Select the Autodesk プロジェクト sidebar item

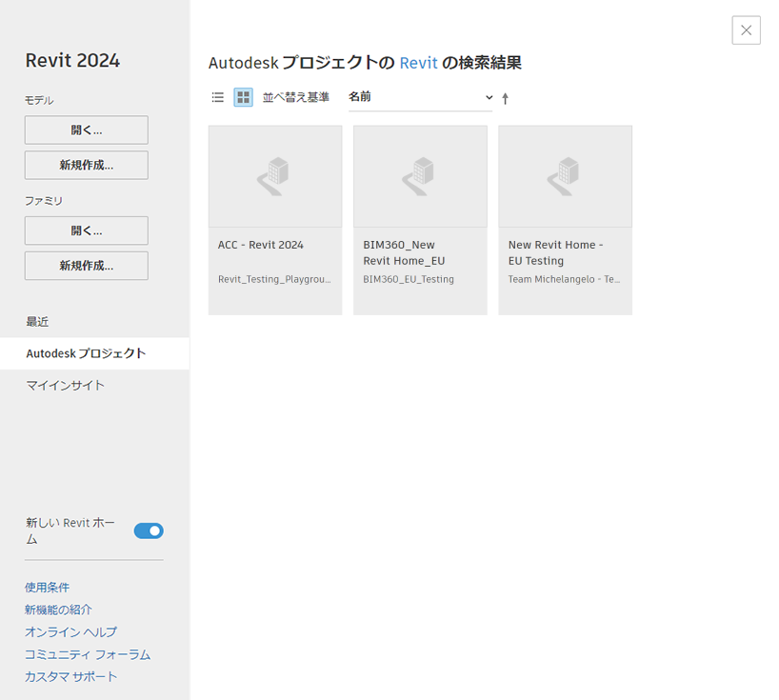[94, 353]
